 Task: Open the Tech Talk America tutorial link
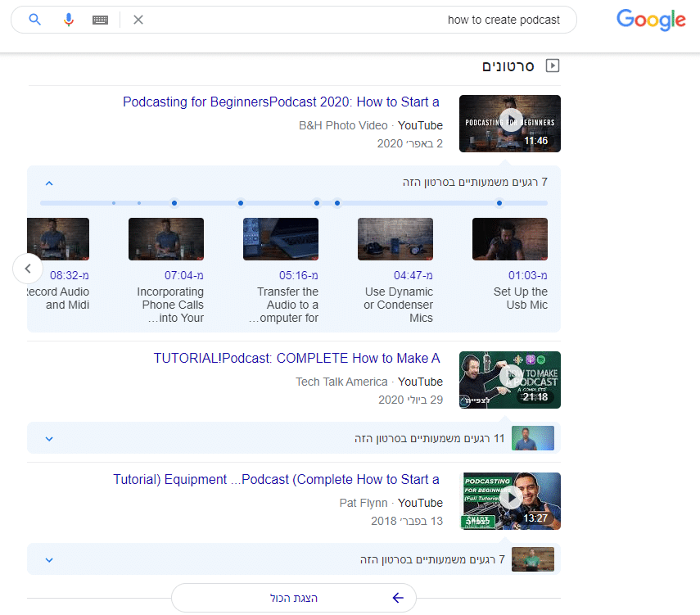pos(296,359)
